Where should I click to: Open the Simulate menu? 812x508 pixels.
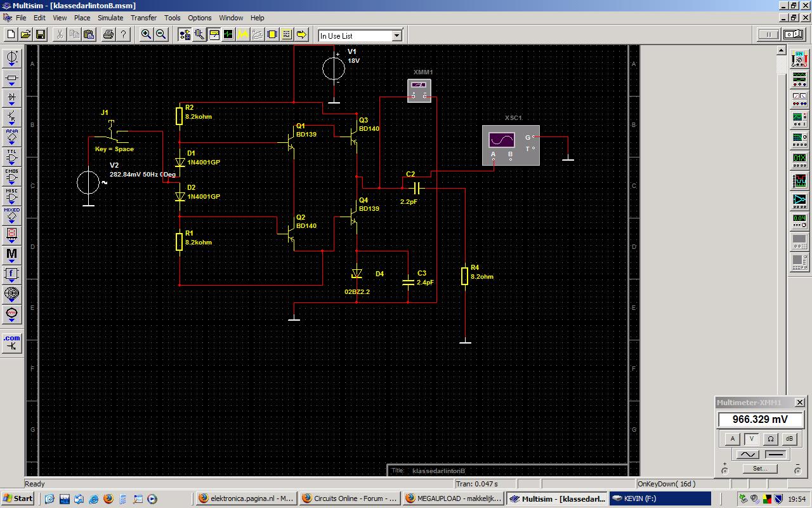click(110, 18)
